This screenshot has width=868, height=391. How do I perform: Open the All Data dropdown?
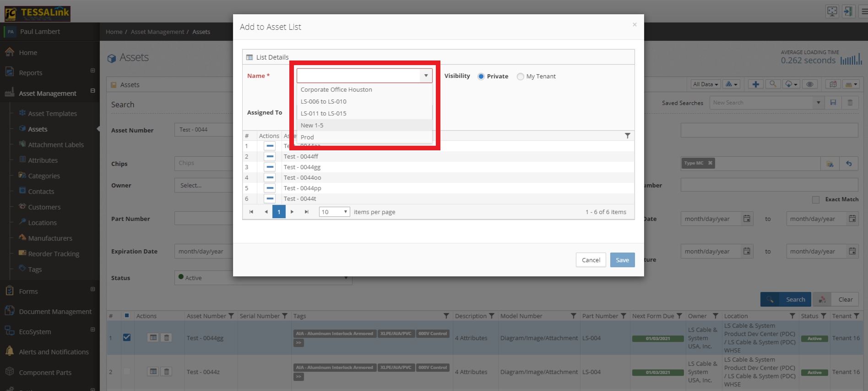click(x=705, y=84)
